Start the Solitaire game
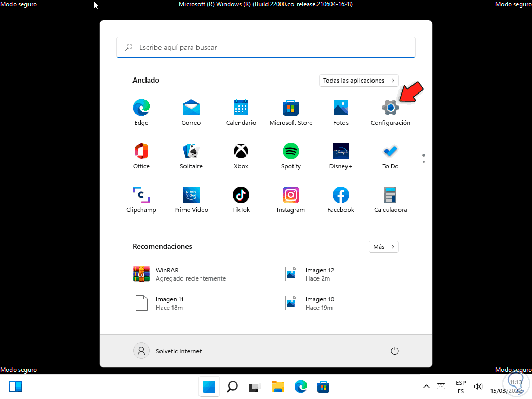 191,156
